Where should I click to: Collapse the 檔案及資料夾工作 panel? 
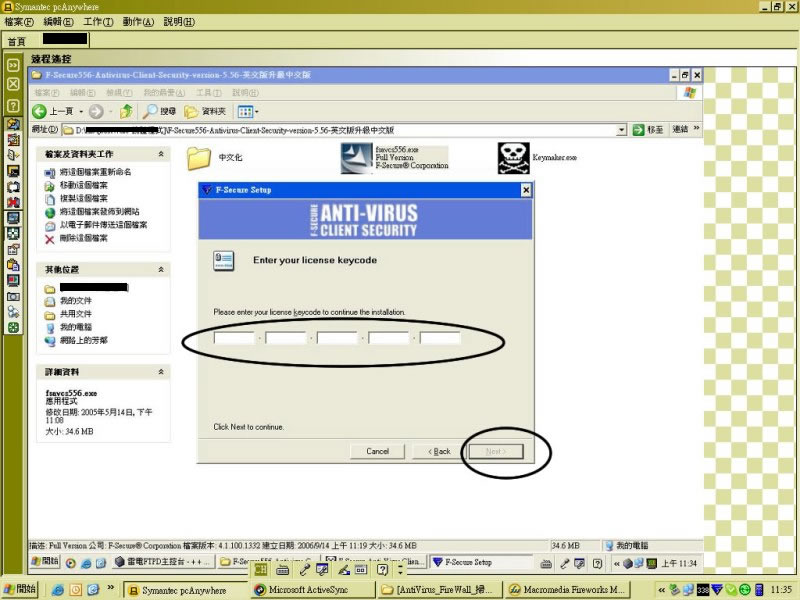(161, 154)
